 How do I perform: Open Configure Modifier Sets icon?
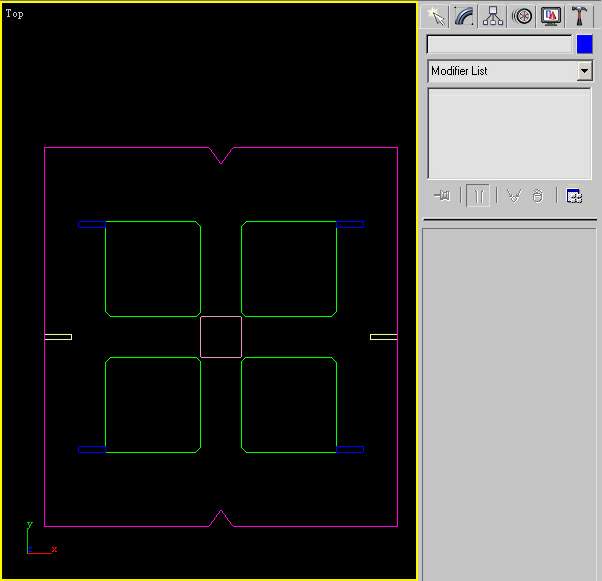coord(574,196)
